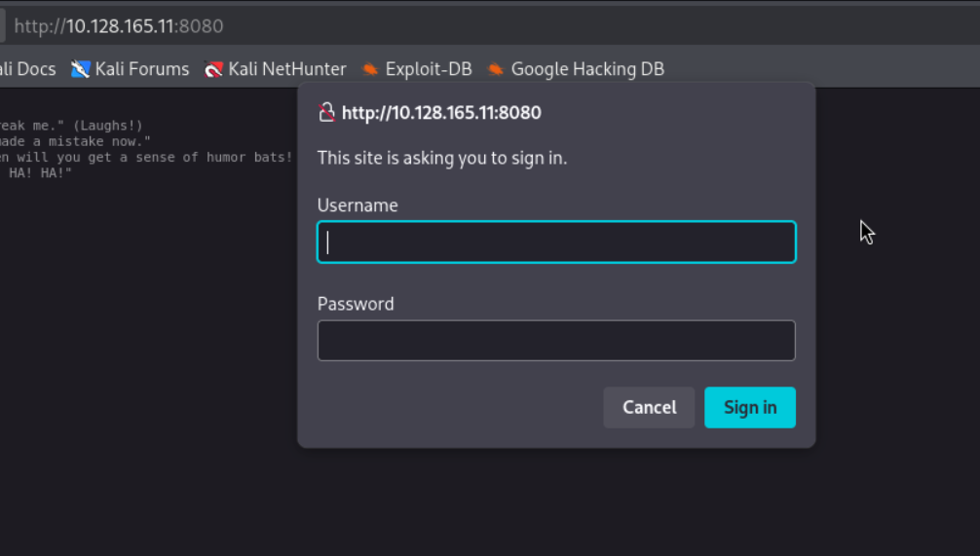
Task: Click the dialog's site URL heading
Action: [x=441, y=112]
